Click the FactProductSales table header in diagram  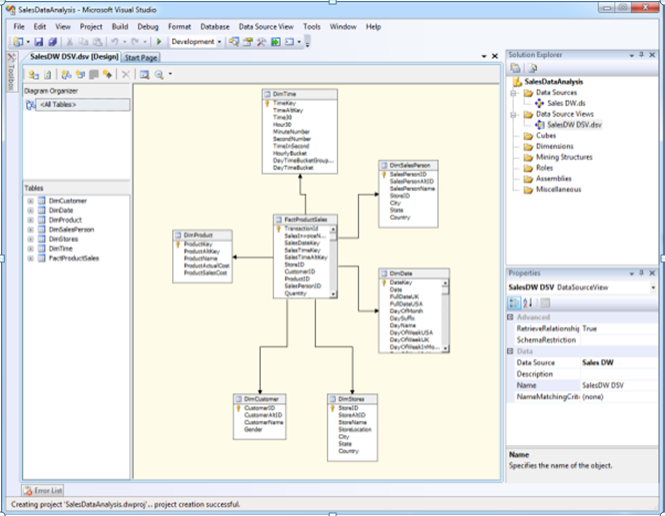[x=305, y=220]
